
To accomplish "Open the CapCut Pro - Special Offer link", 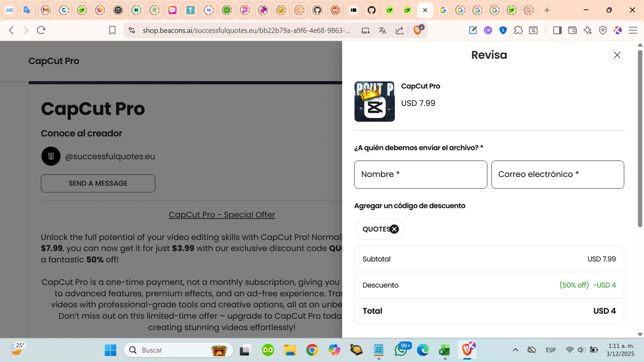I will [222, 214].
